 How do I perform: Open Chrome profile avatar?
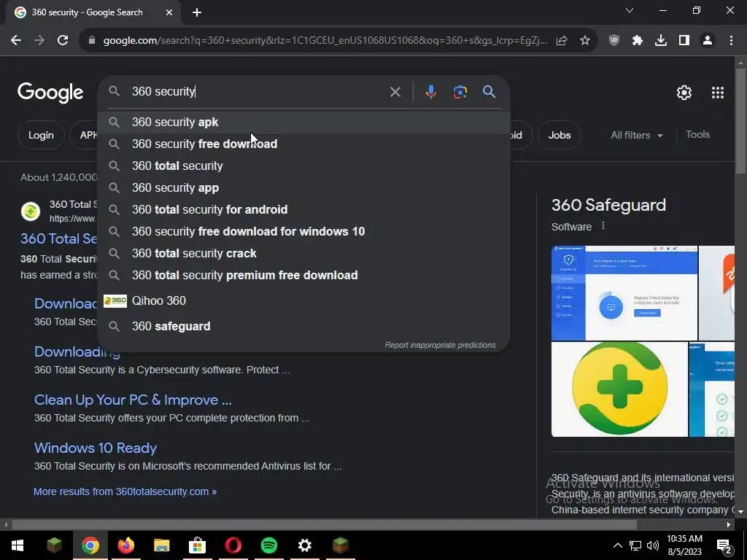(x=708, y=41)
